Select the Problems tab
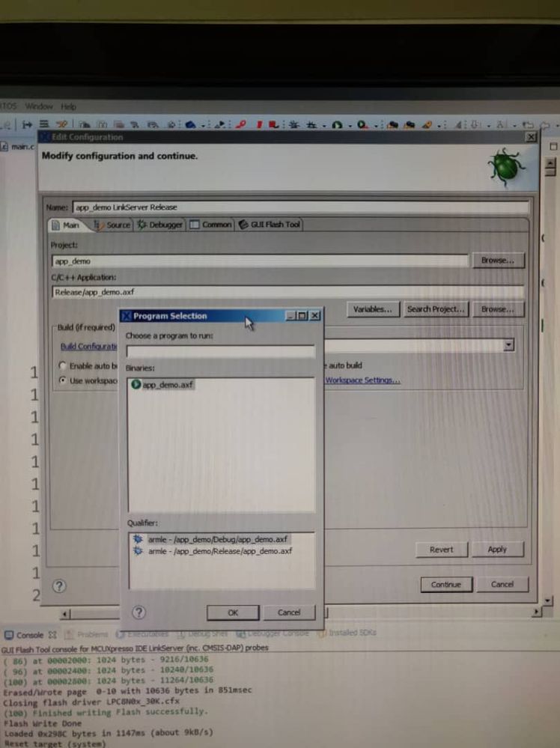 pos(86,634)
